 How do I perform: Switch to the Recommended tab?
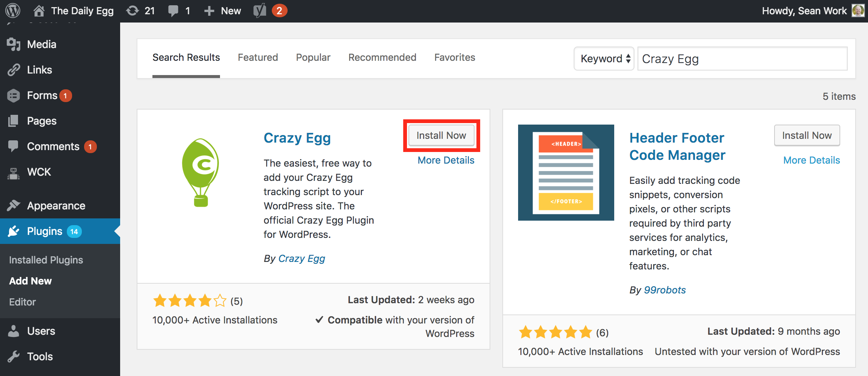tap(382, 57)
